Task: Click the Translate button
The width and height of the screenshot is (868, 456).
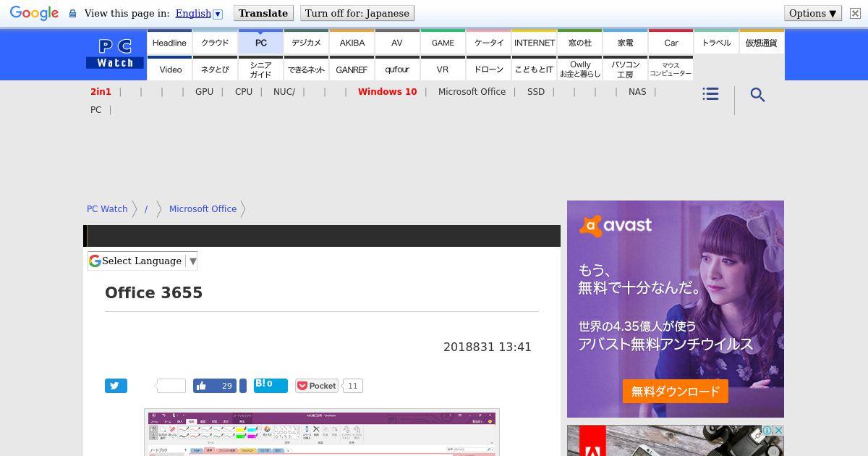Action: [263, 13]
